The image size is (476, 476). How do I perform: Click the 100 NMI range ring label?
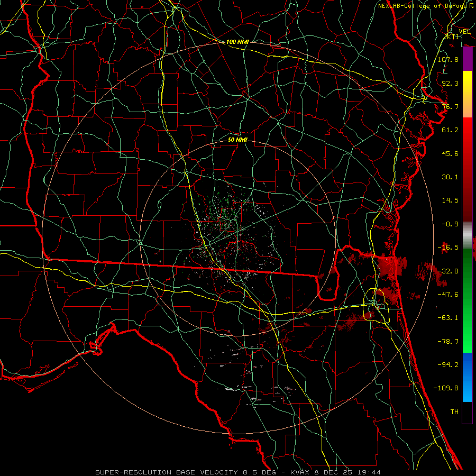(237, 42)
